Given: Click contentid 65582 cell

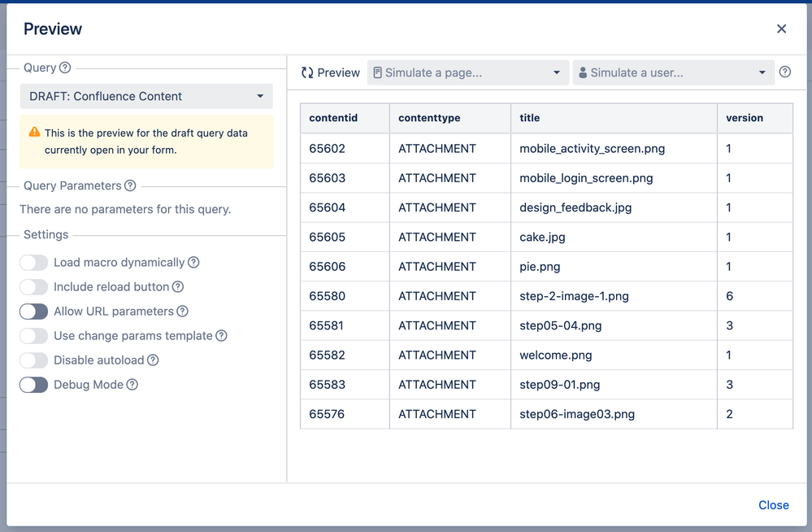Looking at the screenshot, I should tap(345, 355).
